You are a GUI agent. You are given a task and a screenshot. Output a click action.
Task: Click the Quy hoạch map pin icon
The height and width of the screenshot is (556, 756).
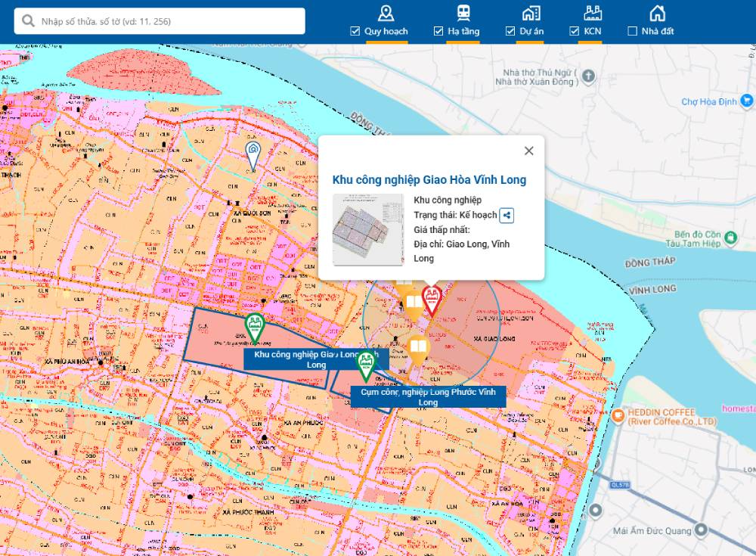pos(386,13)
